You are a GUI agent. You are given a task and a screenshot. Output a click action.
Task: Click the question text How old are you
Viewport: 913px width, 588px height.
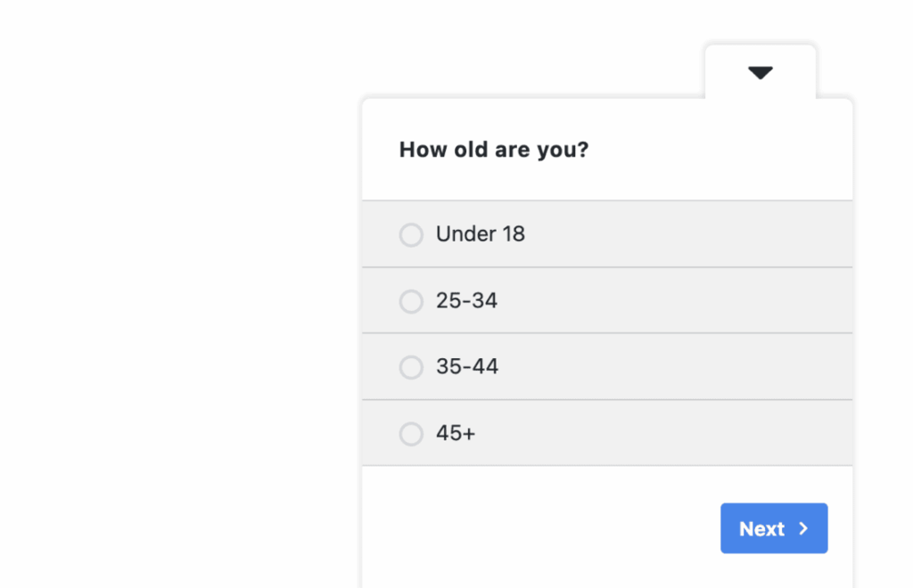coord(494,150)
